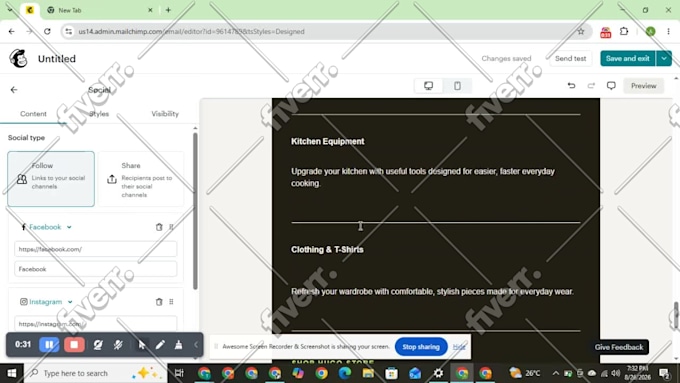
Task: Switch to desktop preview mode
Action: tap(428, 86)
